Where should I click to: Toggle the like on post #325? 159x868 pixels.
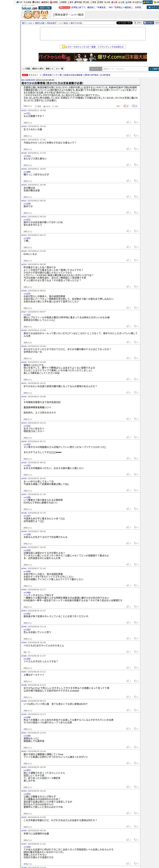pyautogui.click(x=128, y=287)
